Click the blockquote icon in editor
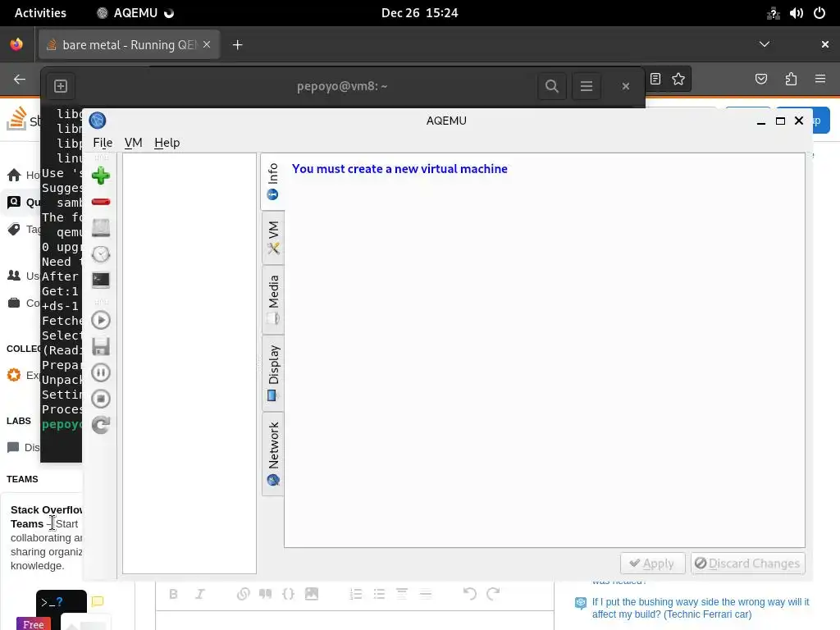Screen dimensions: 840x630 pyautogui.click(x=265, y=594)
